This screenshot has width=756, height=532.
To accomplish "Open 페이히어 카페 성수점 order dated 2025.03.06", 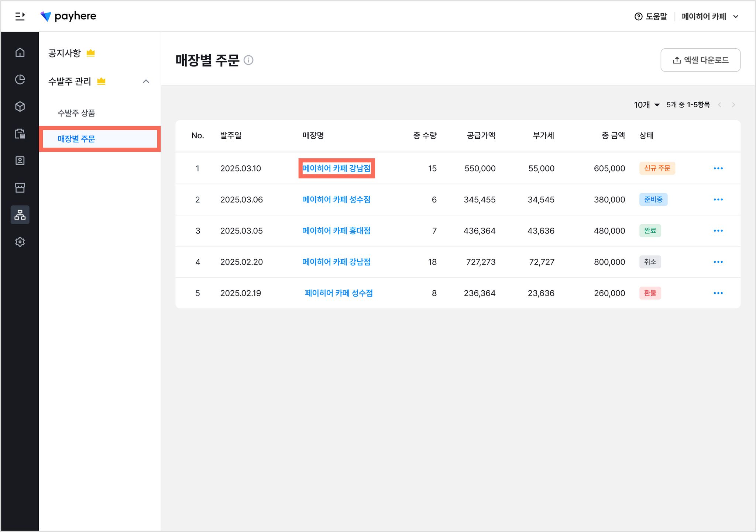I will point(336,200).
